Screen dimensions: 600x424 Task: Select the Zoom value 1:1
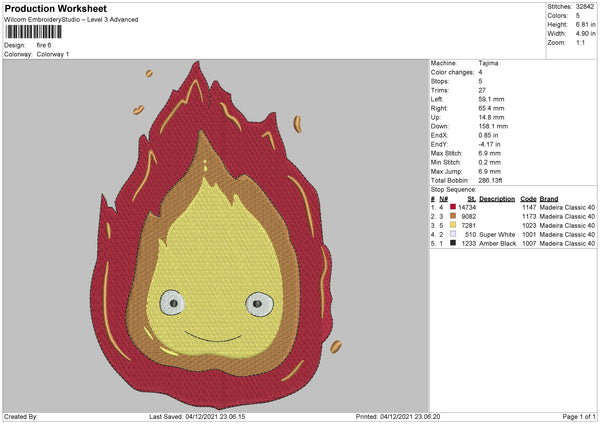click(580, 42)
